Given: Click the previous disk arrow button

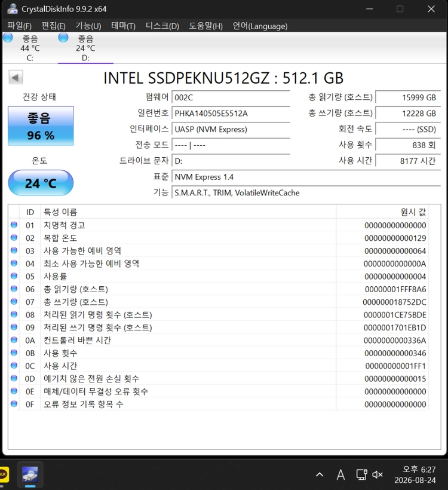Looking at the screenshot, I should pos(16,77).
